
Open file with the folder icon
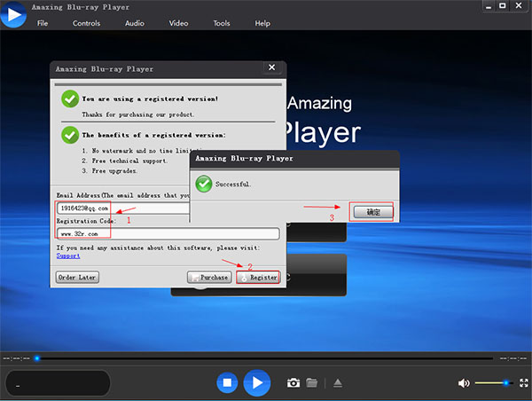tap(311, 383)
